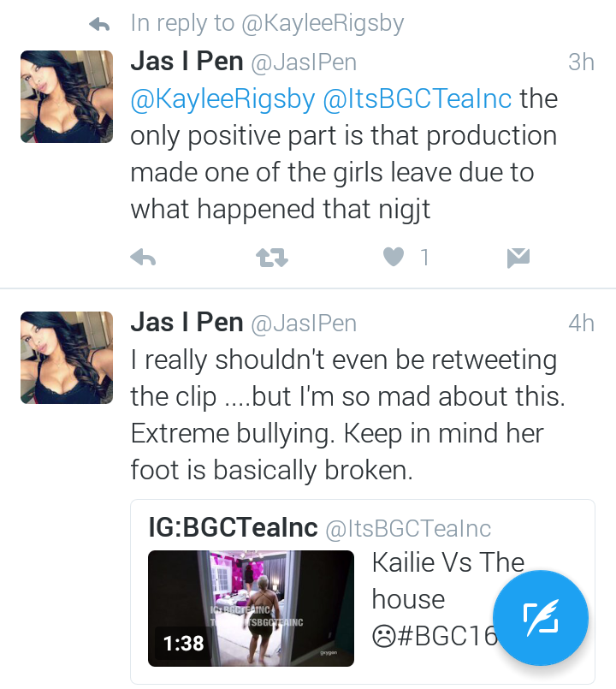The width and height of the screenshot is (616, 689).
Task: Share the tweet via the envelope icon
Action: click(x=518, y=258)
